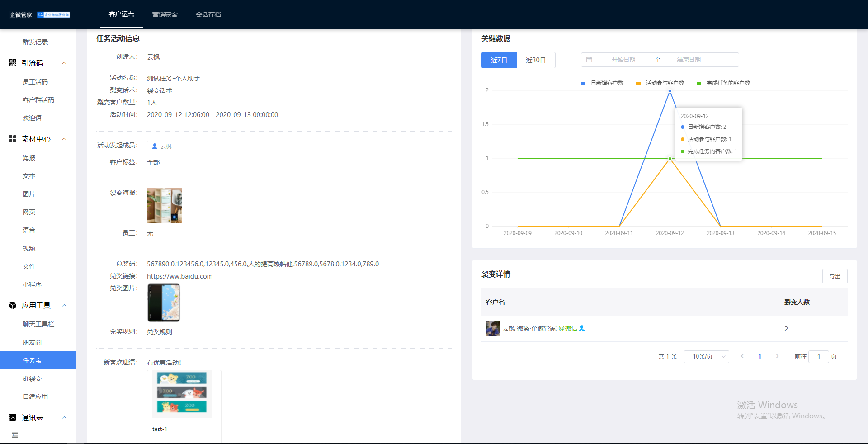Click page number 1 in pagination
868x444 pixels.
pyautogui.click(x=759, y=356)
